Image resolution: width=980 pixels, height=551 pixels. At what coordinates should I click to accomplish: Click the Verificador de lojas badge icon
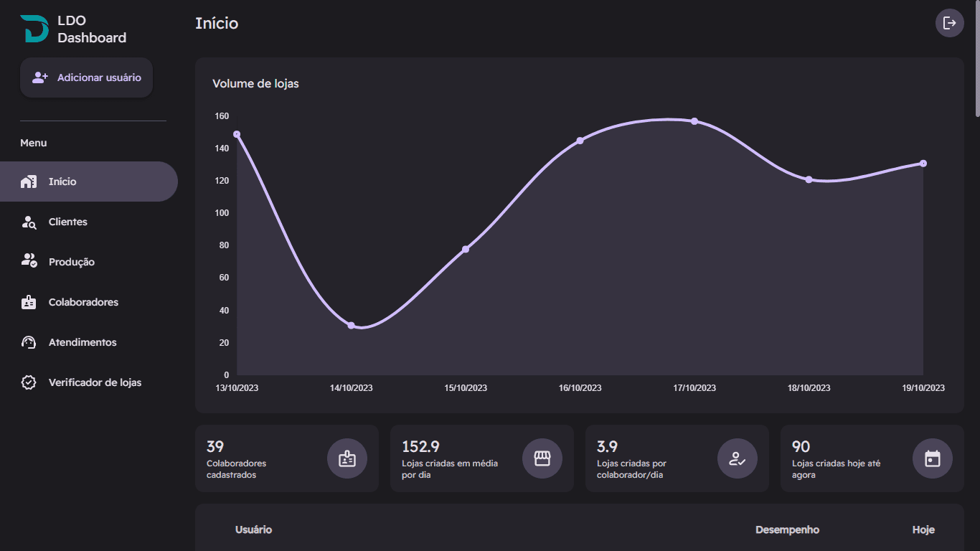[29, 382]
